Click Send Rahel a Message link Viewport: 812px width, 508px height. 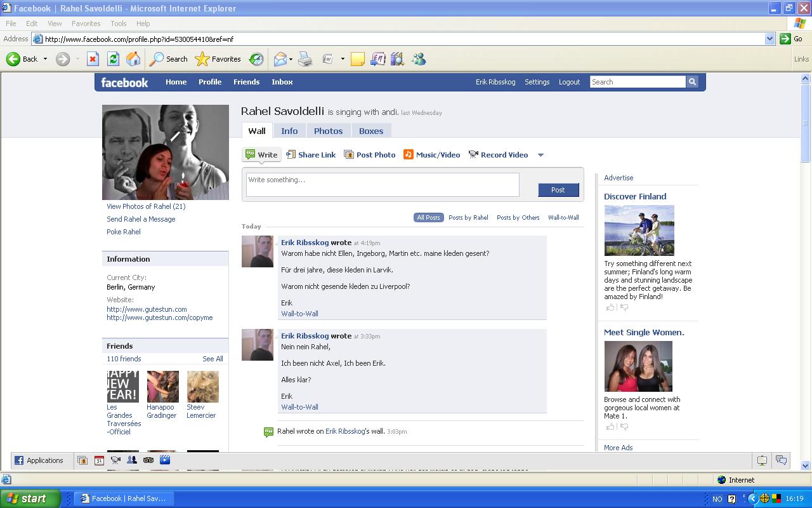click(141, 219)
